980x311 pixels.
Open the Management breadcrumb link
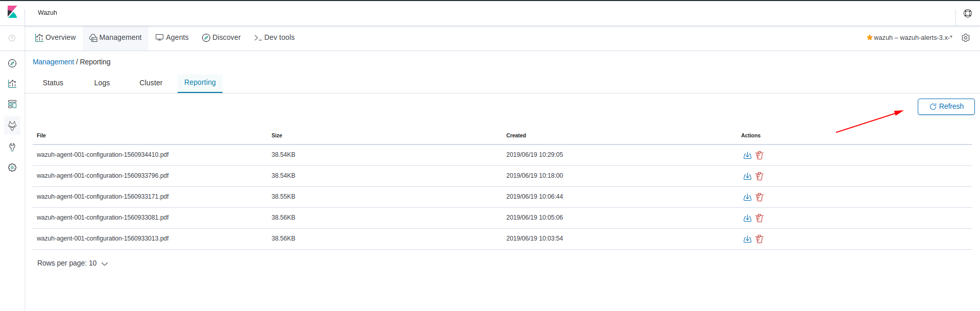point(53,62)
